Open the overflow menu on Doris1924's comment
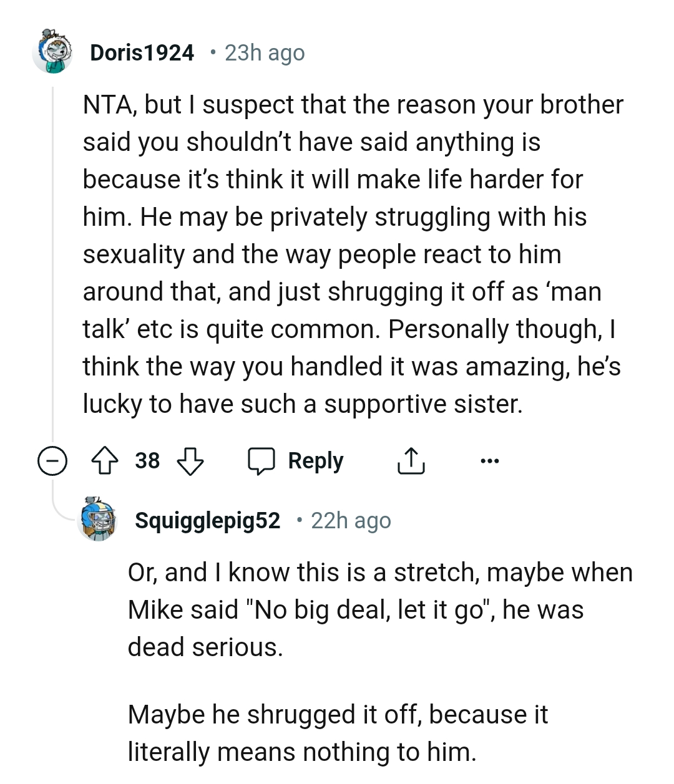 click(x=490, y=461)
